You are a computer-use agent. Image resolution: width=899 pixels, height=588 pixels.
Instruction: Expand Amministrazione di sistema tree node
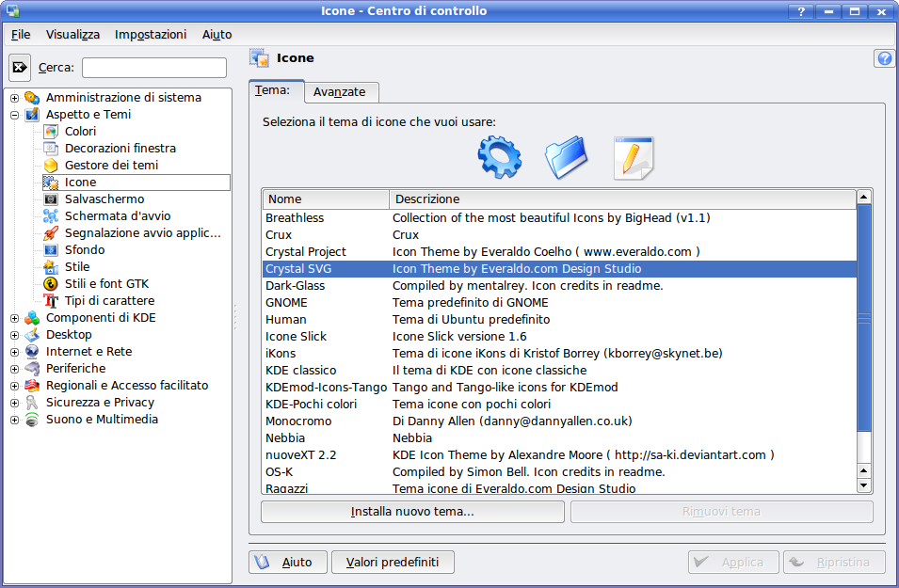click(14, 98)
